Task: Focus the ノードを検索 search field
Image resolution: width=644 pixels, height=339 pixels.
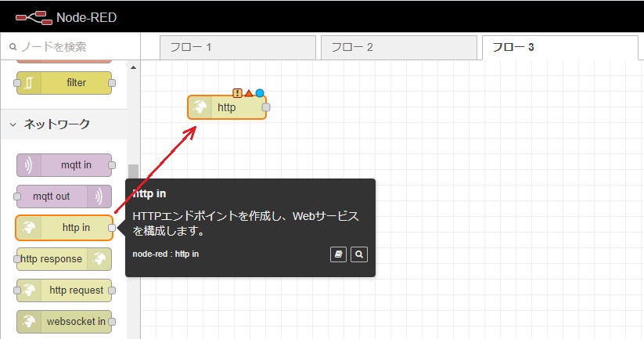Action: click(70, 46)
